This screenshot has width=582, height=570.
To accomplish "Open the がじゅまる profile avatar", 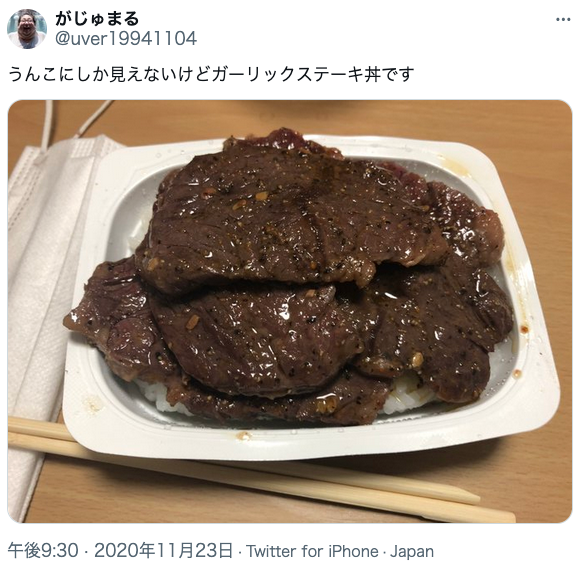I will pyautogui.click(x=27, y=29).
